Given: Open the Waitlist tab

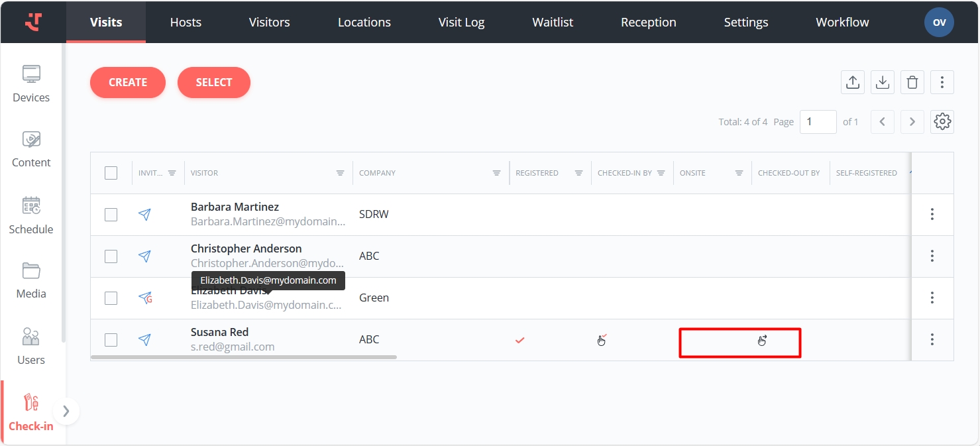Looking at the screenshot, I should coord(553,22).
